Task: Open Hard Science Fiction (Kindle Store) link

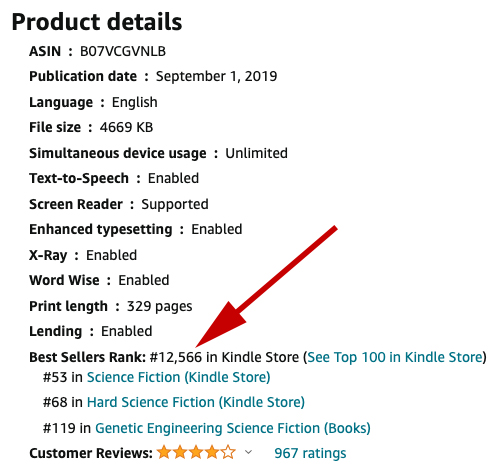Action: point(196,402)
